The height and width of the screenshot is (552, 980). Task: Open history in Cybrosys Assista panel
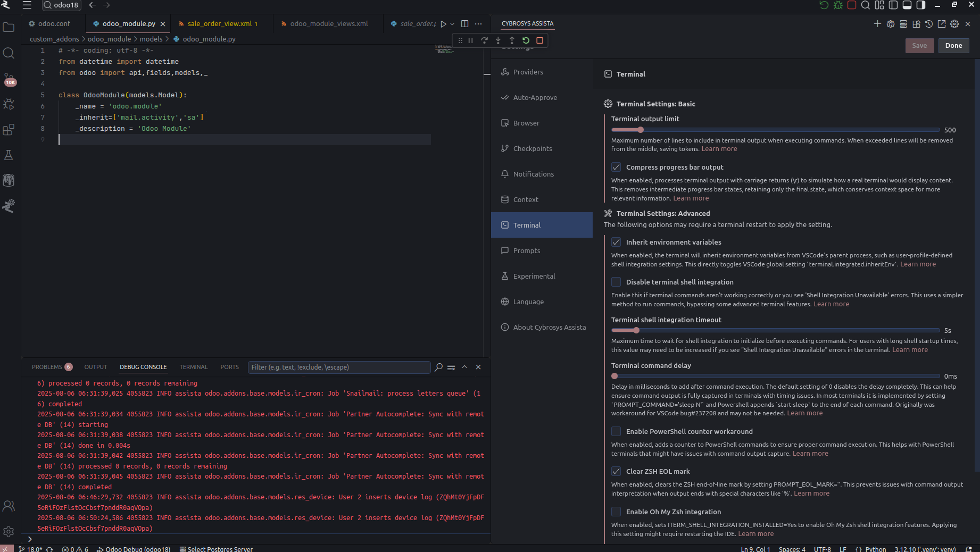pos(929,24)
